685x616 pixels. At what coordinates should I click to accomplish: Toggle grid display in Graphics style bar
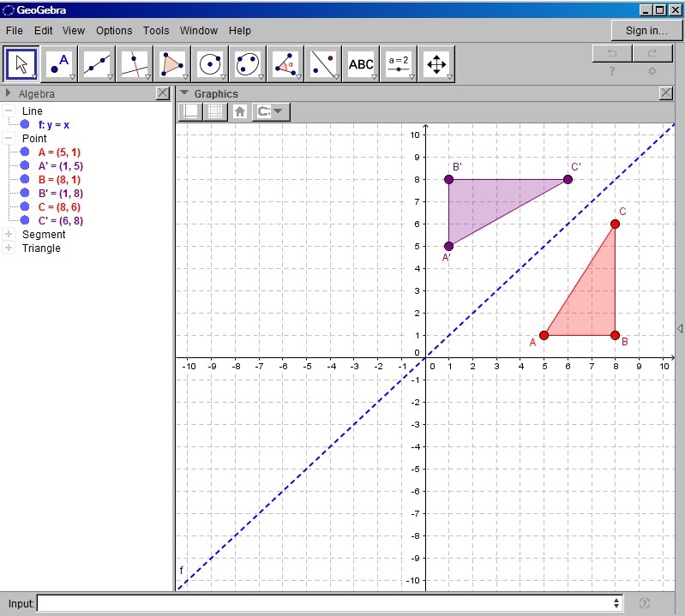pyautogui.click(x=214, y=111)
